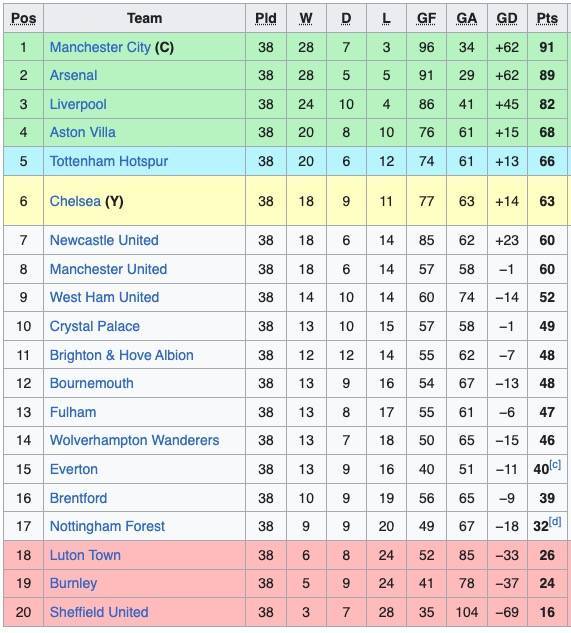Click the Pld column header
This screenshot has width=571, height=633.
[x=266, y=18]
